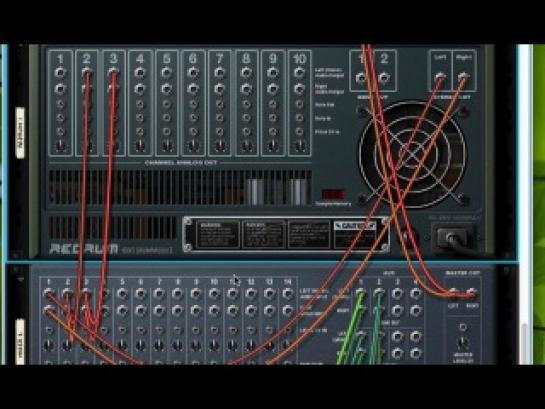Click mixer master level CV input jack
This screenshot has height=409, width=545.
click(x=463, y=327)
